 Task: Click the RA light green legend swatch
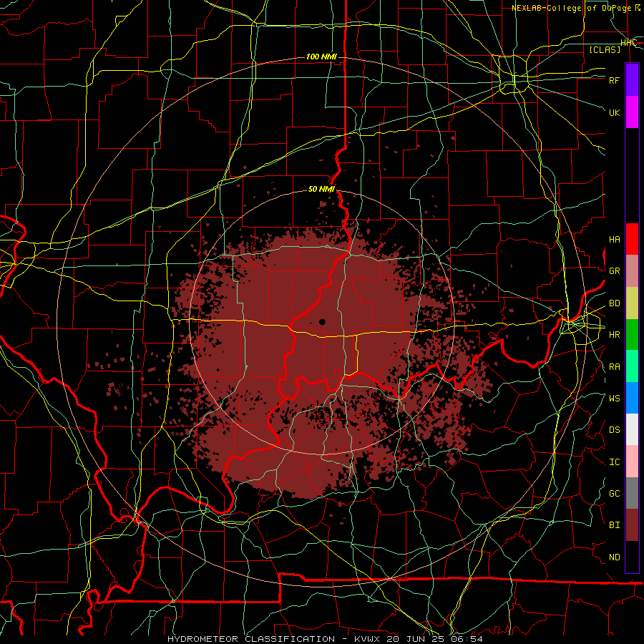tap(632, 366)
